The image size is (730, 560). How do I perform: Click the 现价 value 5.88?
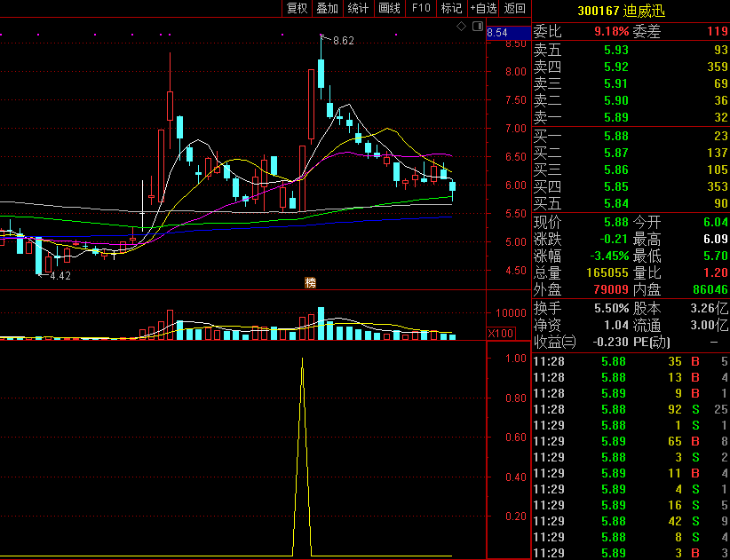coord(616,223)
